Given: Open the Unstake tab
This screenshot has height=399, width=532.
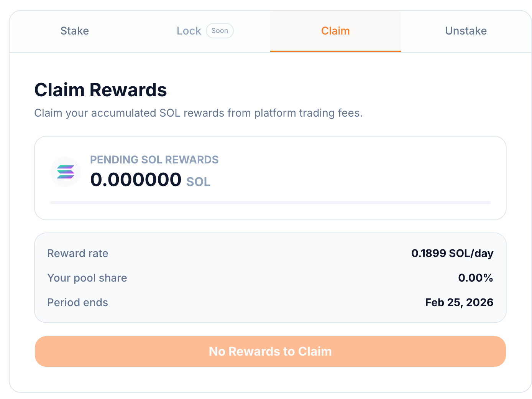Looking at the screenshot, I should click(466, 31).
